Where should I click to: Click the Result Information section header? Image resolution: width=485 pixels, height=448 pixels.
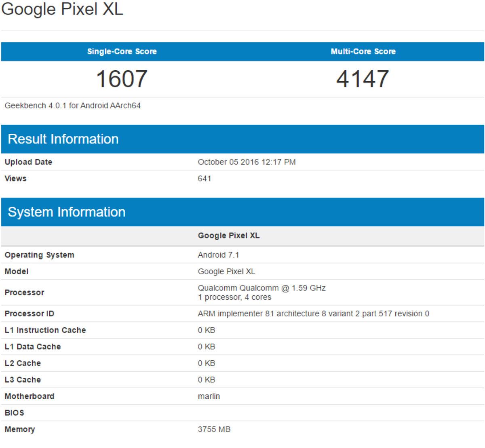(x=63, y=139)
